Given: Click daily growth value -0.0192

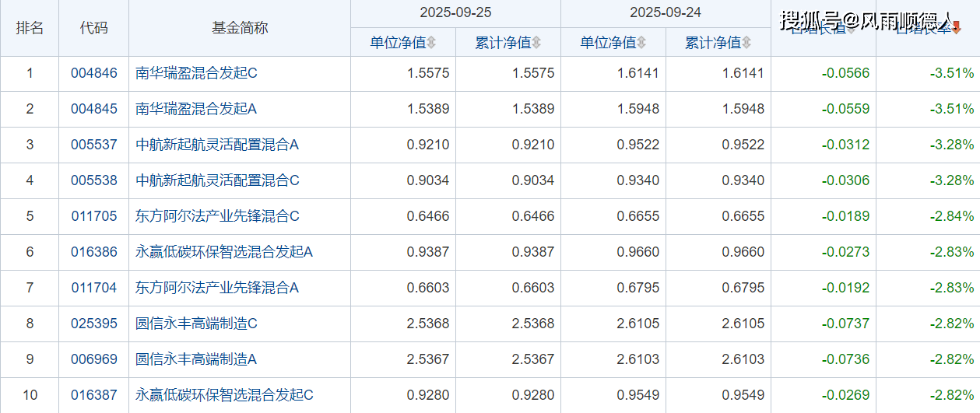Looking at the screenshot, I should (x=846, y=288).
